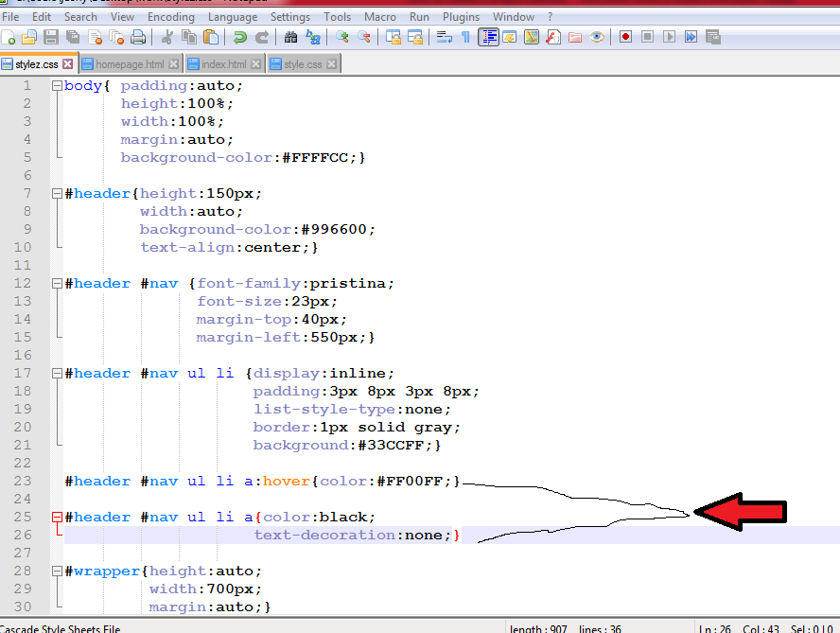Collapse the body rule fold marker

[x=57, y=86]
